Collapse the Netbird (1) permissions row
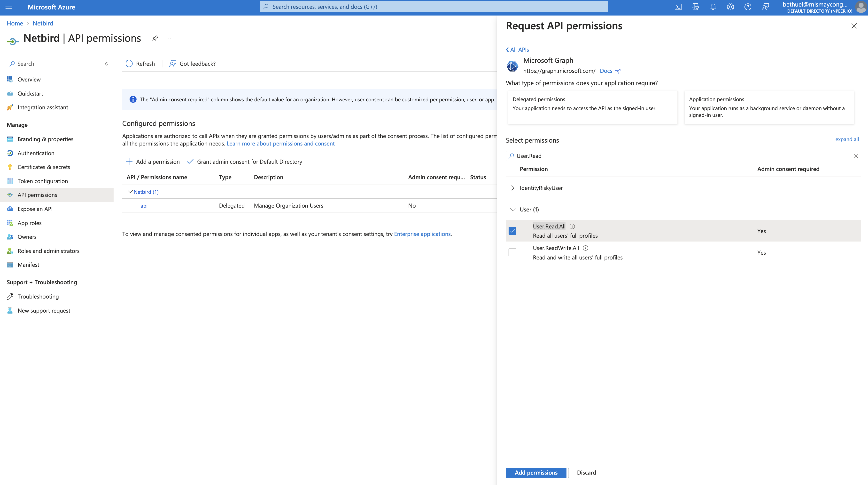Image resolution: width=868 pixels, height=485 pixels. click(130, 192)
